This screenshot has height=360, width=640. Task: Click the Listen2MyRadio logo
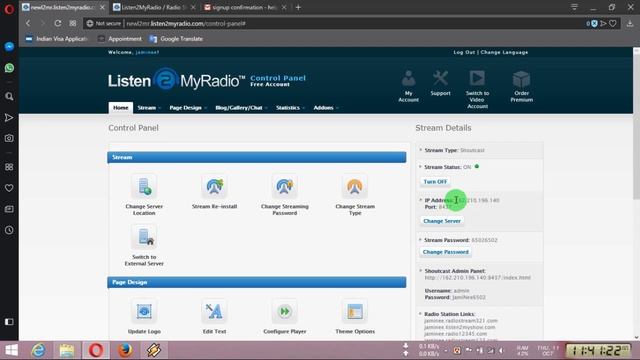(x=176, y=80)
